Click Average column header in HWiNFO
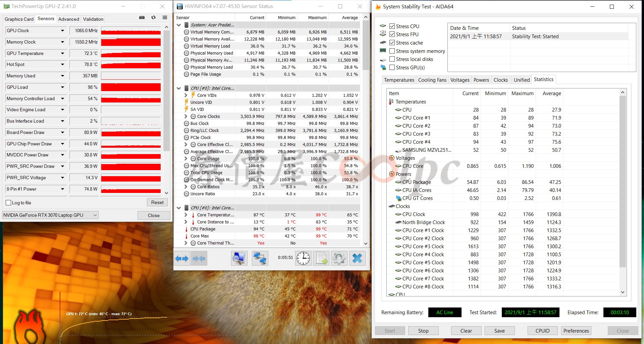The width and height of the screenshot is (644, 344). point(350,18)
